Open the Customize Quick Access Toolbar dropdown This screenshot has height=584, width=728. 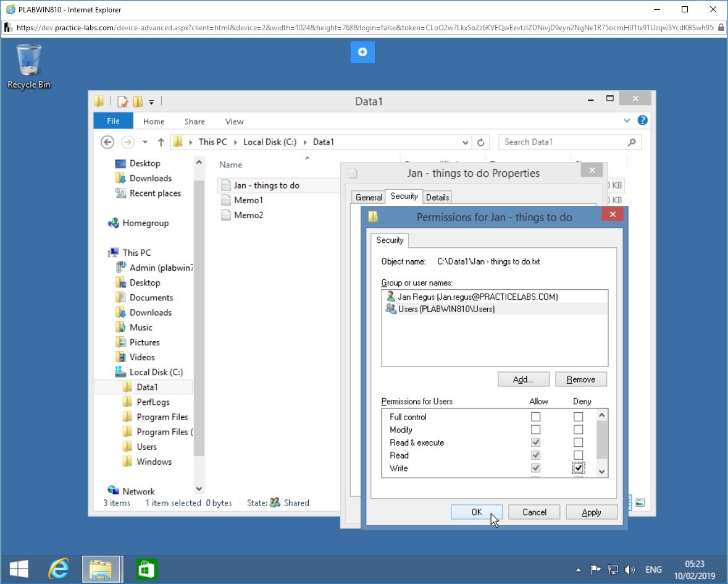click(151, 102)
